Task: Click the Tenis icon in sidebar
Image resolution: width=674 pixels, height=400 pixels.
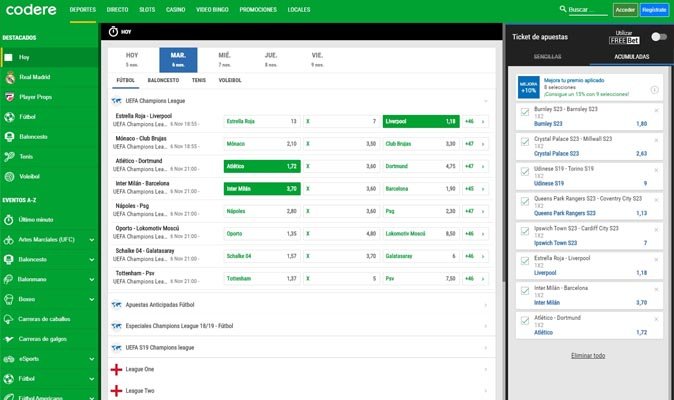Action: 9,156
